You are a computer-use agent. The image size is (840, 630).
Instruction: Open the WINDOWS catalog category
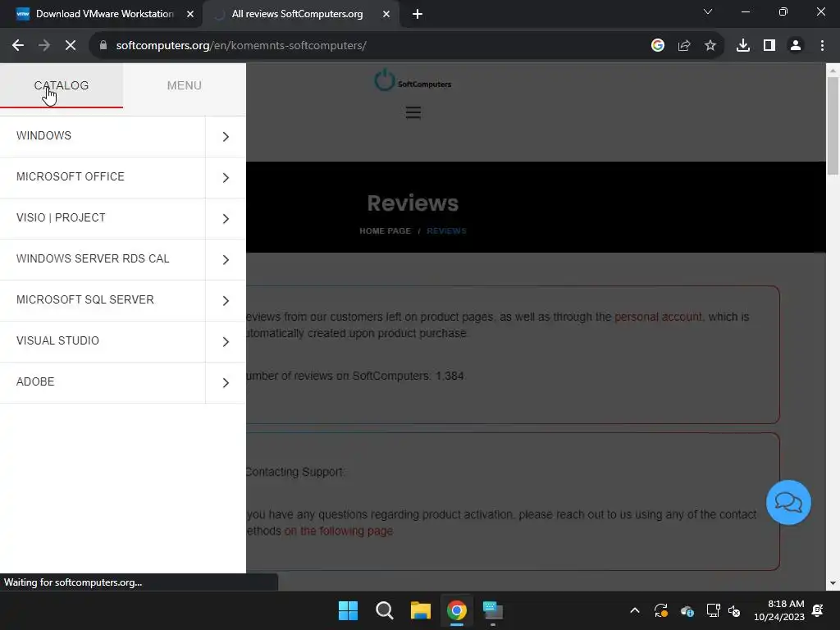[x=103, y=136]
